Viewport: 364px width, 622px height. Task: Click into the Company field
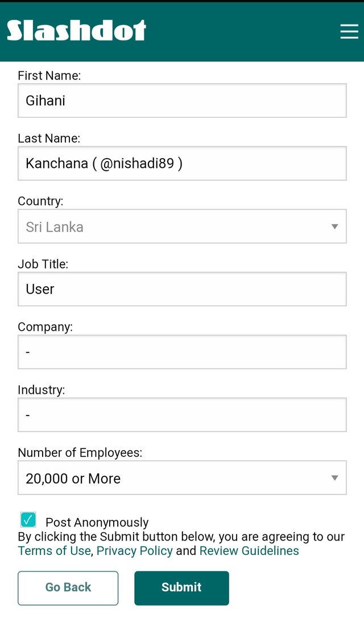coord(182,352)
